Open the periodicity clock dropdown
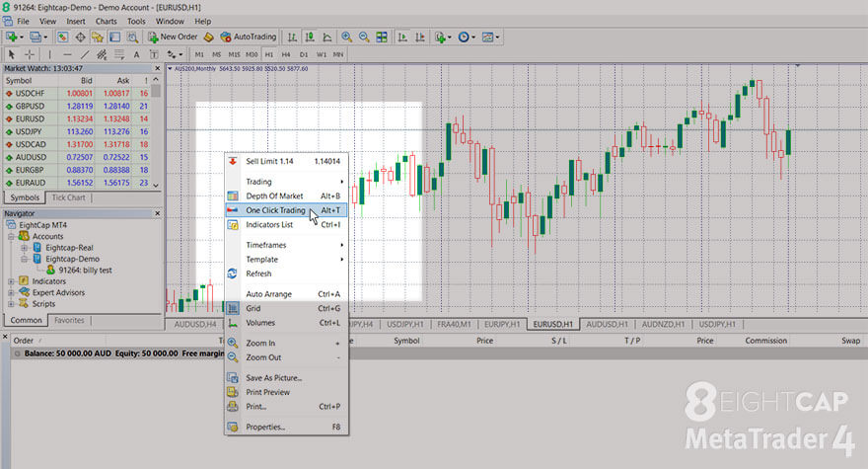868x469 pixels. [467, 38]
